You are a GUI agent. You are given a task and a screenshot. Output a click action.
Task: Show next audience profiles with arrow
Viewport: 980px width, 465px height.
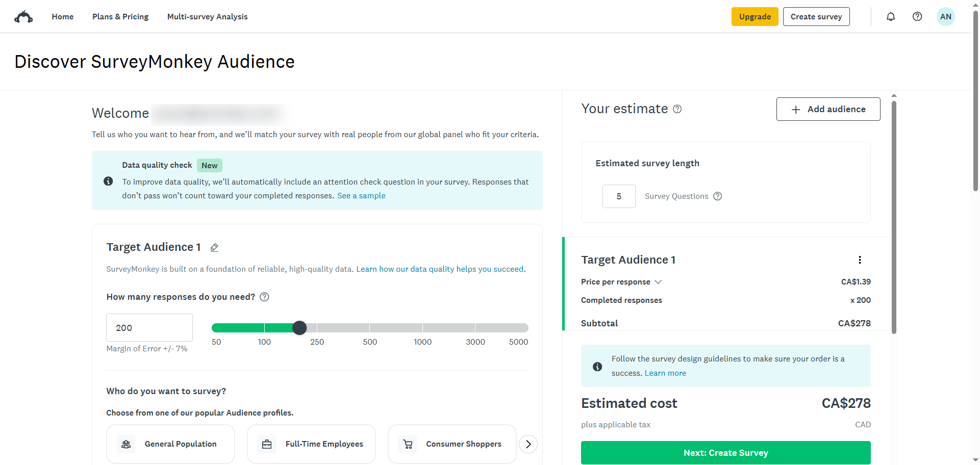point(529,444)
